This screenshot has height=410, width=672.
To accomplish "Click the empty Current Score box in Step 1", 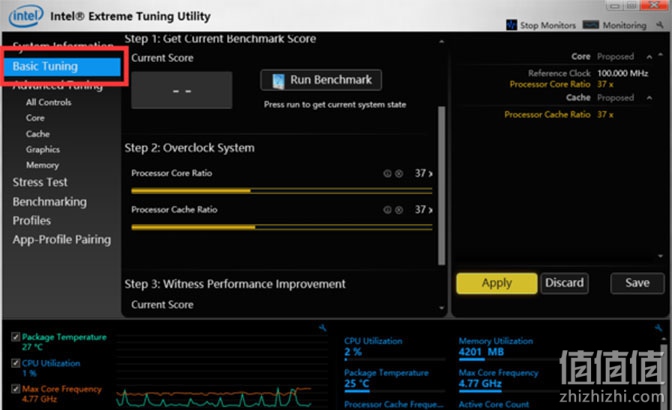I will (182, 90).
